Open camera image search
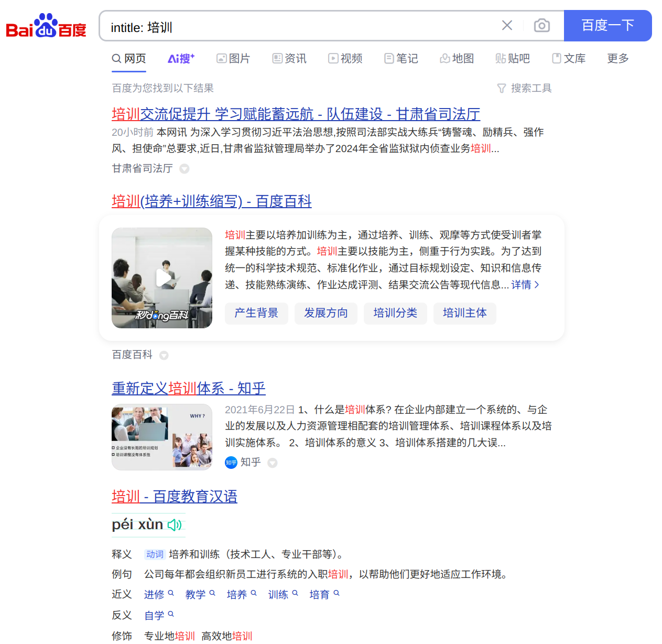This screenshot has height=644, width=662. click(x=541, y=25)
